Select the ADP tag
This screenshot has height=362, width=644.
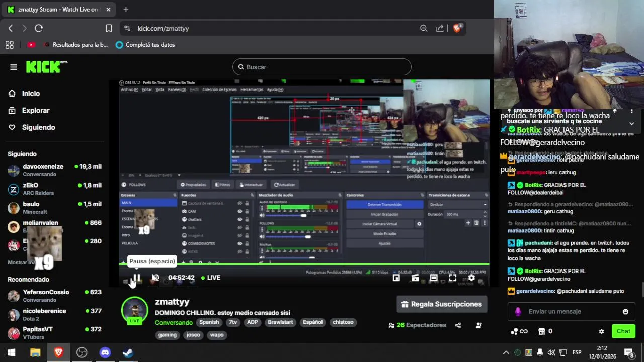tap(252, 322)
